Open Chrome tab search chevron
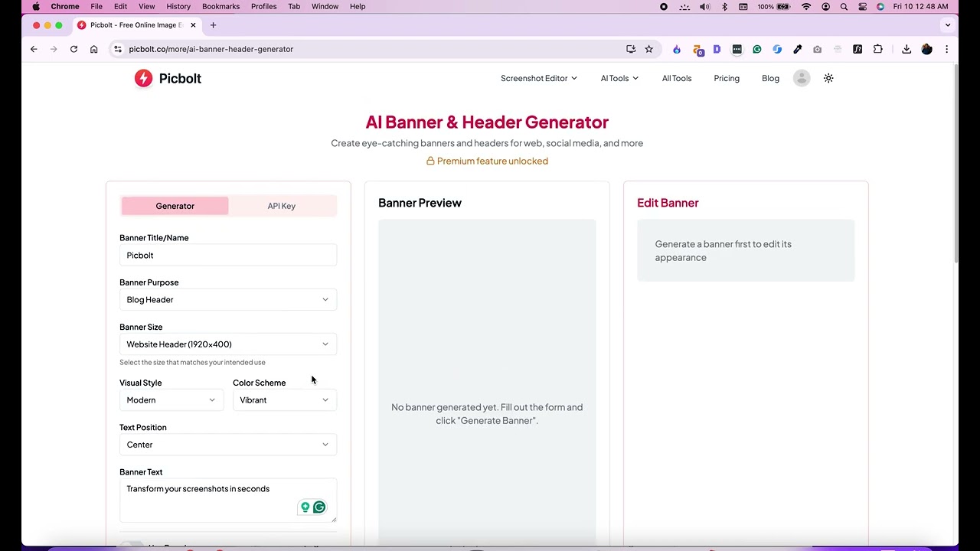This screenshot has width=980, height=551. point(948,25)
